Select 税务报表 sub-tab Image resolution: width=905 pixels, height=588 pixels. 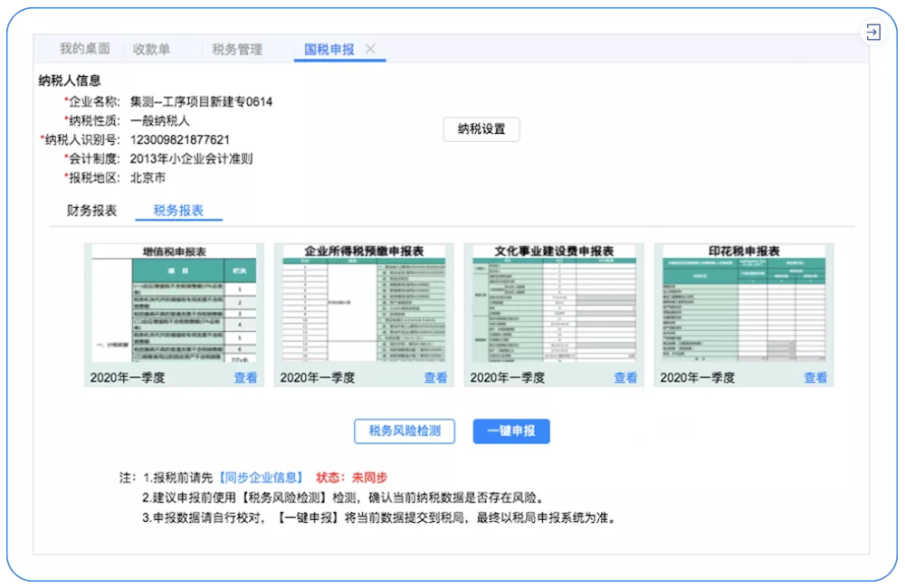click(x=178, y=211)
